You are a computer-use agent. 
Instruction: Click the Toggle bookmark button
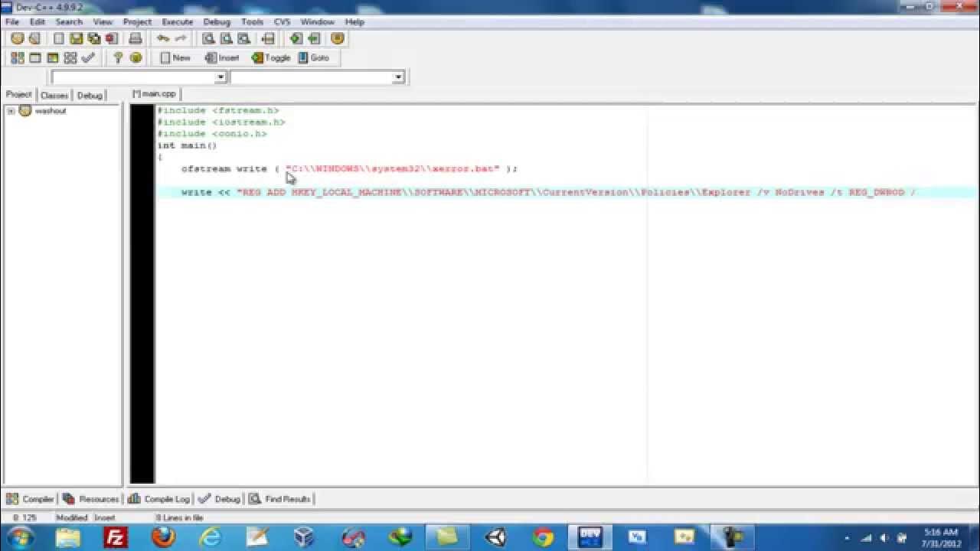(x=272, y=57)
